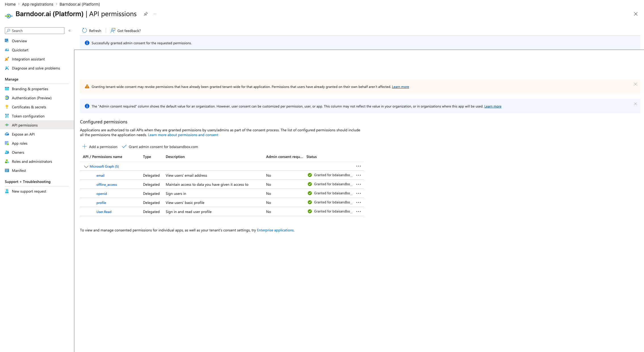Open ellipsis menu for email permission
This screenshot has width=644, height=352.
coord(359,175)
